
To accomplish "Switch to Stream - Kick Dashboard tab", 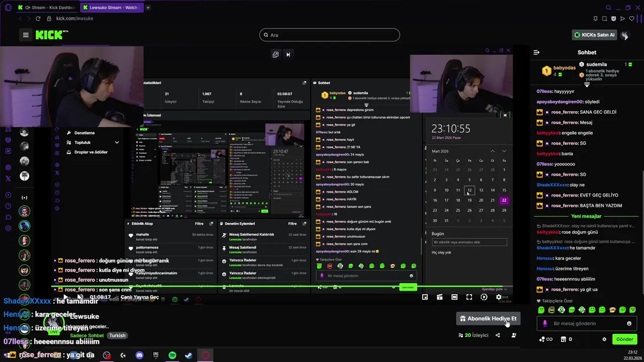I will 48,8.
